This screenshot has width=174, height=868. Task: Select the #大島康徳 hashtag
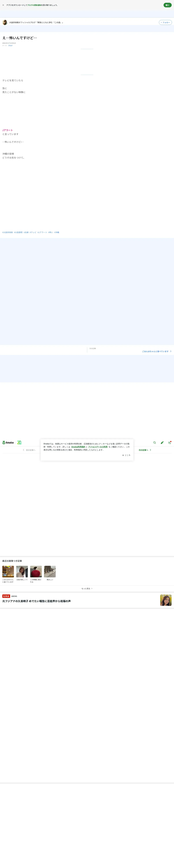pyautogui.click(x=18, y=232)
